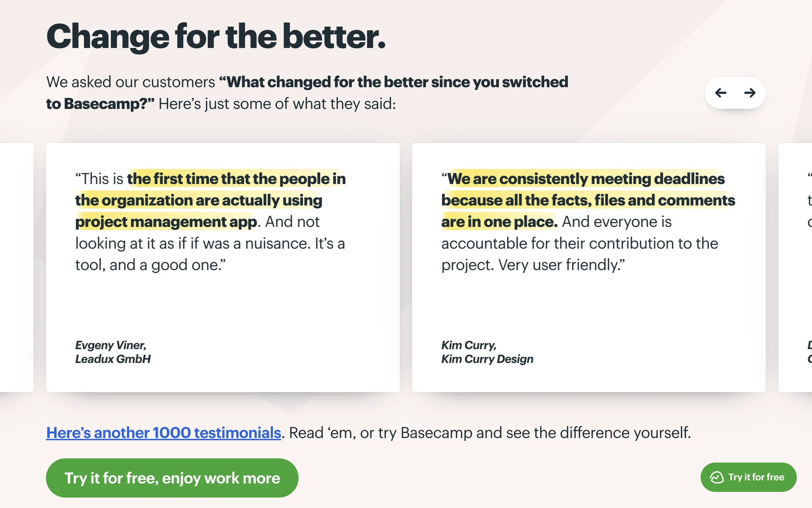Click the company name "Leadux GmbH"
The height and width of the screenshot is (508, 812).
pos(113,359)
